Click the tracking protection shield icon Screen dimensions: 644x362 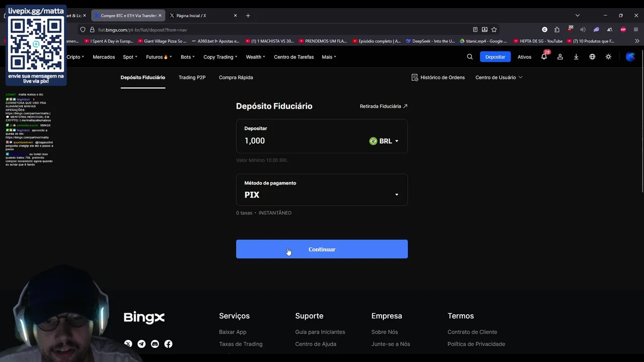pos(83,30)
